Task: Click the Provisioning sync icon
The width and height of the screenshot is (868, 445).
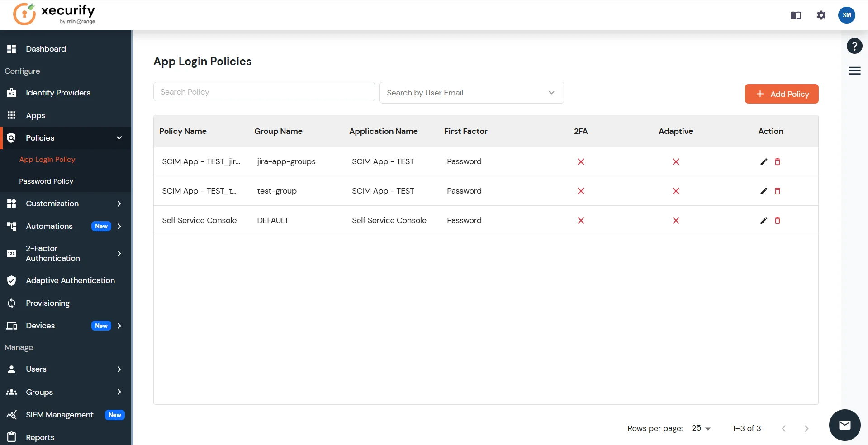Action: [12, 303]
